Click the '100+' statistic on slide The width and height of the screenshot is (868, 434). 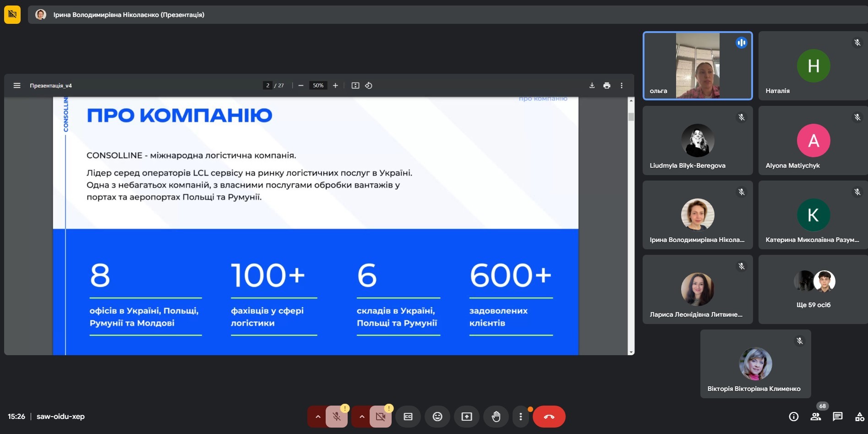(268, 275)
